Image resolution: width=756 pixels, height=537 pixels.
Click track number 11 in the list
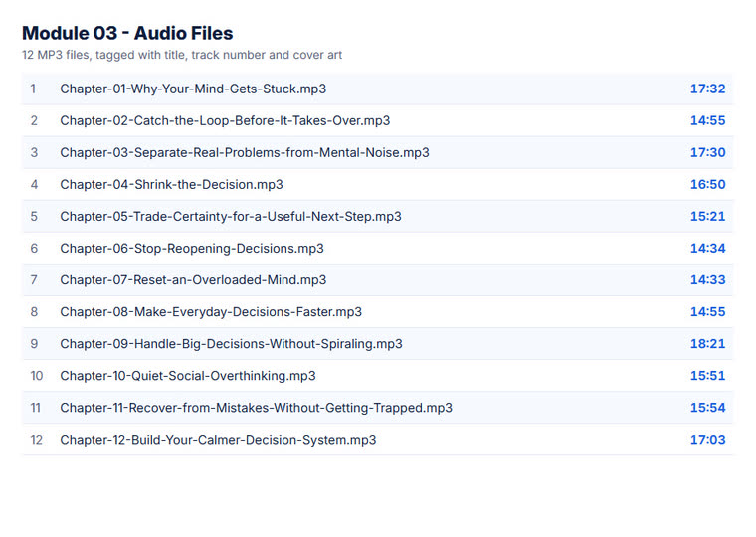tap(36, 408)
